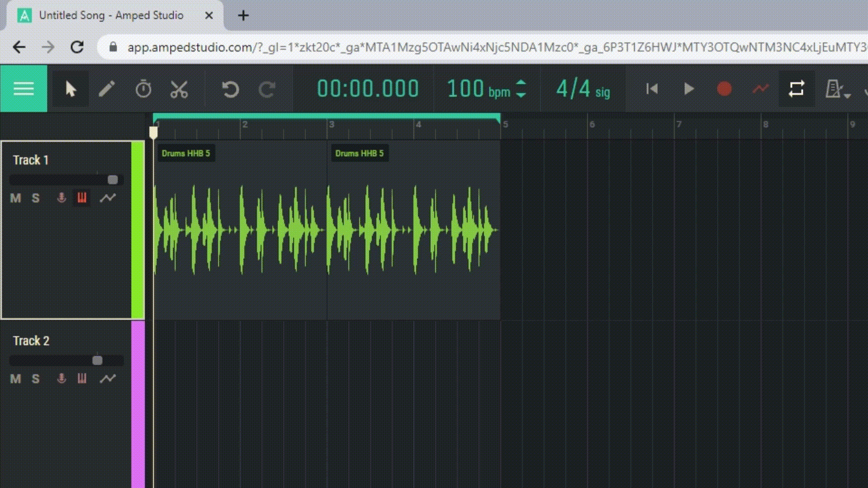Click the Undo icon
The image size is (868, 488).
230,89
